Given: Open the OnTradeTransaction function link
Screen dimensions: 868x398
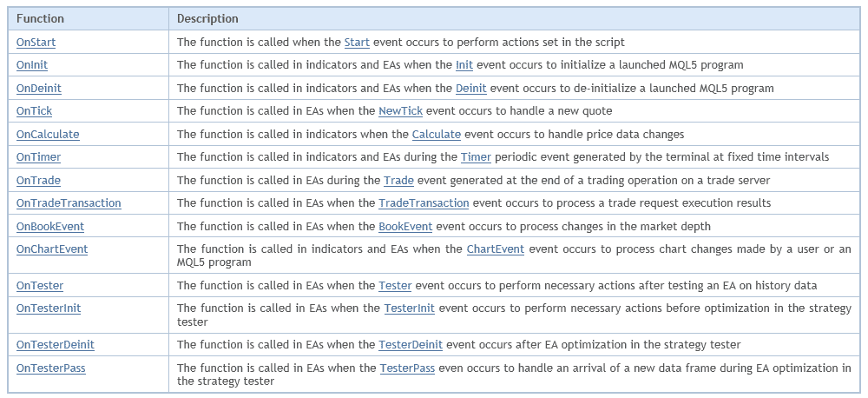Looking at the screenshot, I should click(69, 202).
